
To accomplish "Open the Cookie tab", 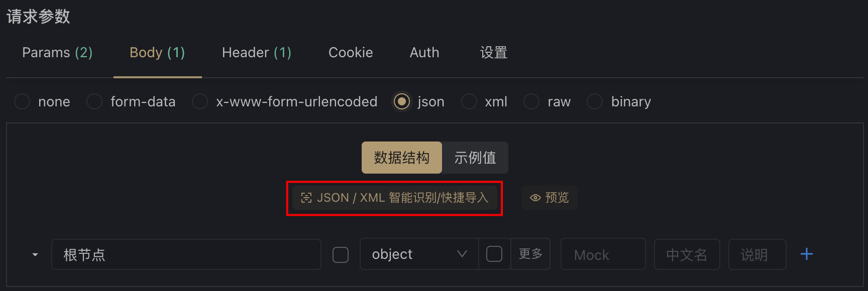I will (x=351, y=53).
